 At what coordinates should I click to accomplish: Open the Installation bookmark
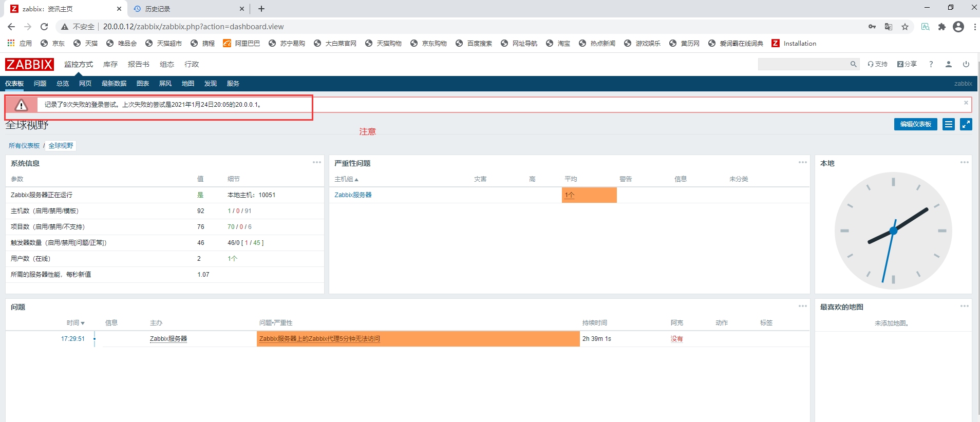[x=794, y=43]
